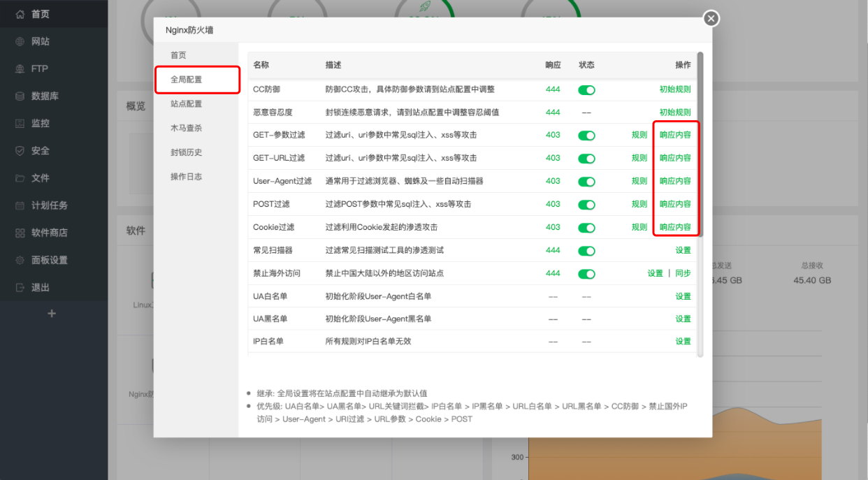The width and height of the screenshot is (868, 480).
Task: Click the 文件 folder icon in sidebar
Action: pyautogui.click(x=20, y=178)
